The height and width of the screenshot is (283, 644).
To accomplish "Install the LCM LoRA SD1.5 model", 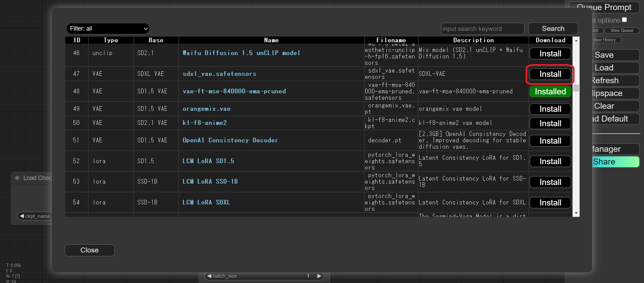I will pyautogui.click(x=550, y=161).
